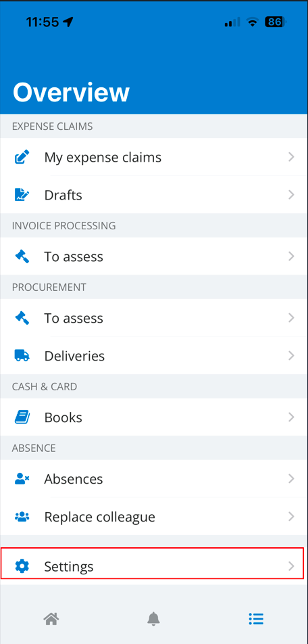
Task: Tap the Settings gear icon
Action: pos(22,566)
